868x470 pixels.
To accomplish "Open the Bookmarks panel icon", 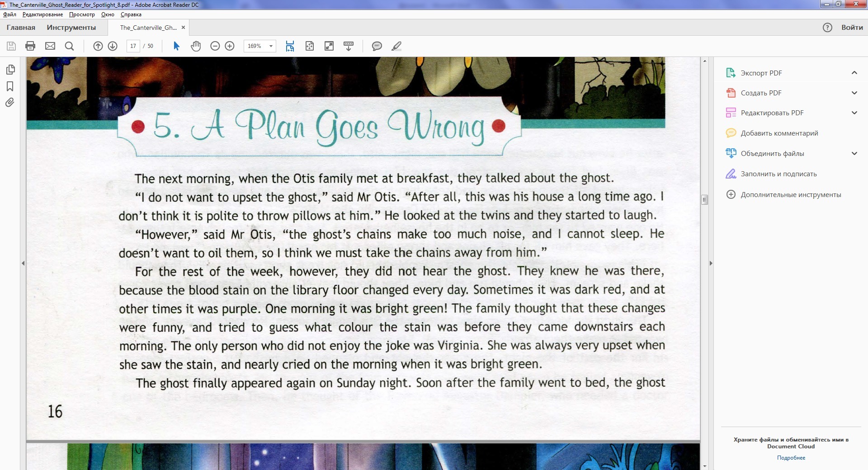I will click(x=10, y=86).
